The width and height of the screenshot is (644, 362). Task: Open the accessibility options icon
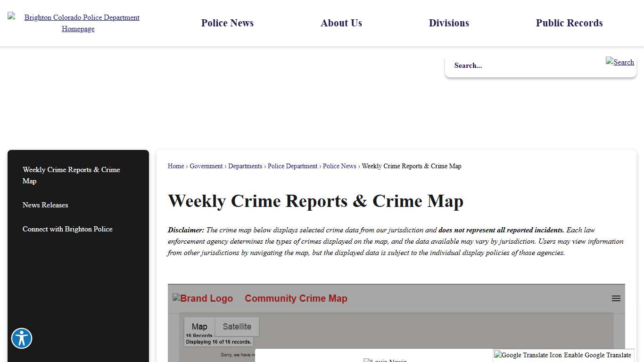[x=21, y=338]
